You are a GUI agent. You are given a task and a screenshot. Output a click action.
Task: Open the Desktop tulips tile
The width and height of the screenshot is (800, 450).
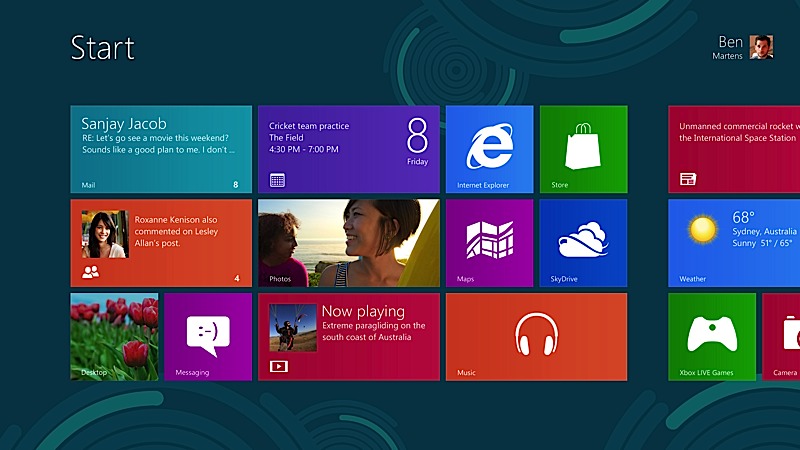pyautogui.click(x=114, y=337)
